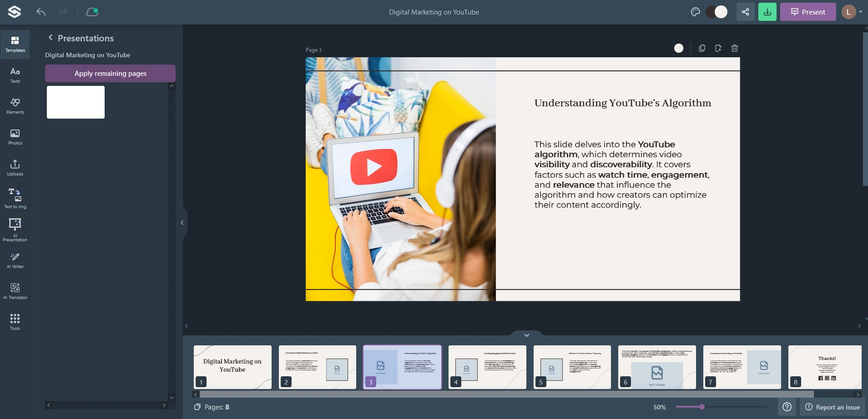868x419 pixels.
Task: Open the Text to img tool
Action: click(x=15, y=199)
